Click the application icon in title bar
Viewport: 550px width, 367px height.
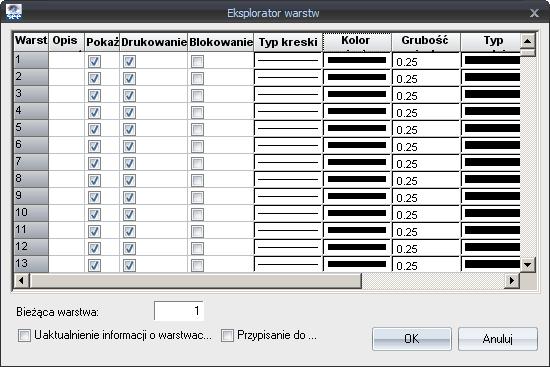(x=14, y=12)
